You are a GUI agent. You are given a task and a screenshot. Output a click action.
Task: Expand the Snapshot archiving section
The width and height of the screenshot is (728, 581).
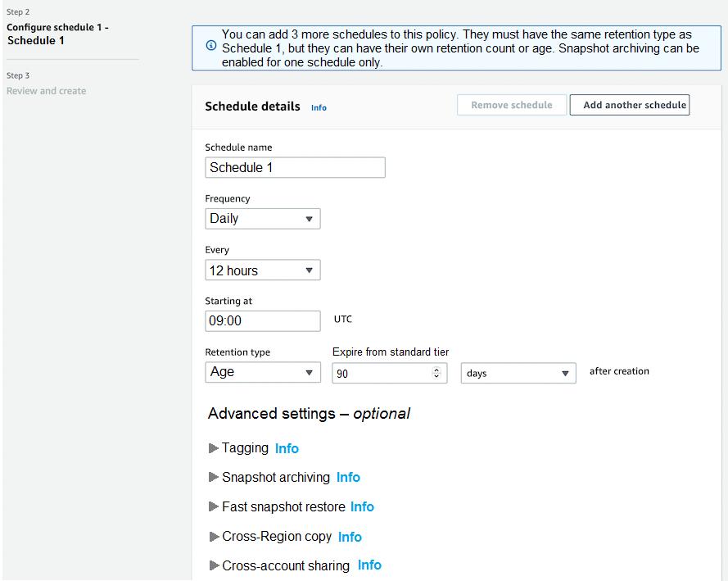click(x=214, y=478)
